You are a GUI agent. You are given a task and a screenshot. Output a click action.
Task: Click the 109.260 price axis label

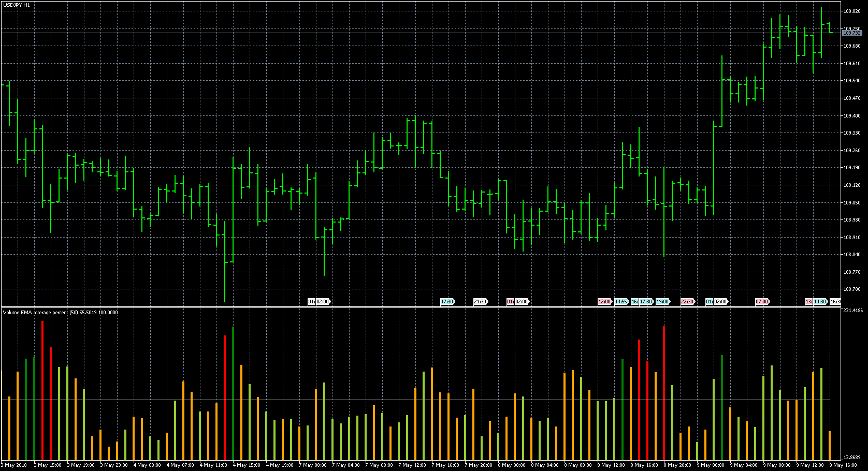[852, 151]
